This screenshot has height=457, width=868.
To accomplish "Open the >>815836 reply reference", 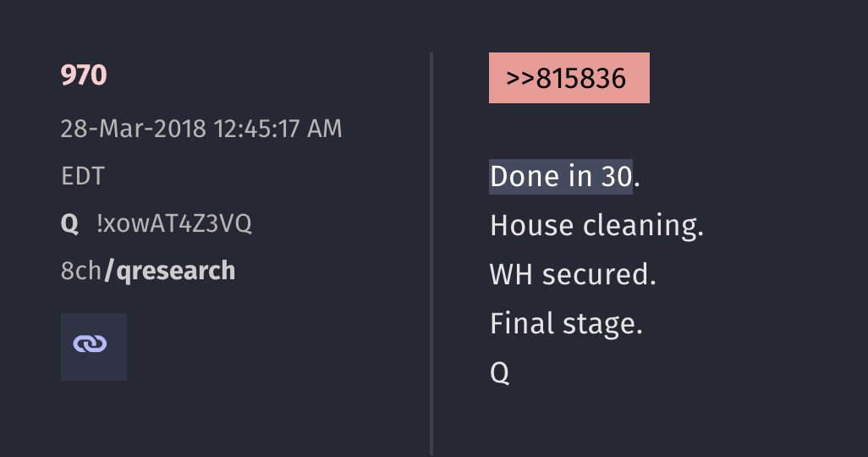I will coord(566,78).
